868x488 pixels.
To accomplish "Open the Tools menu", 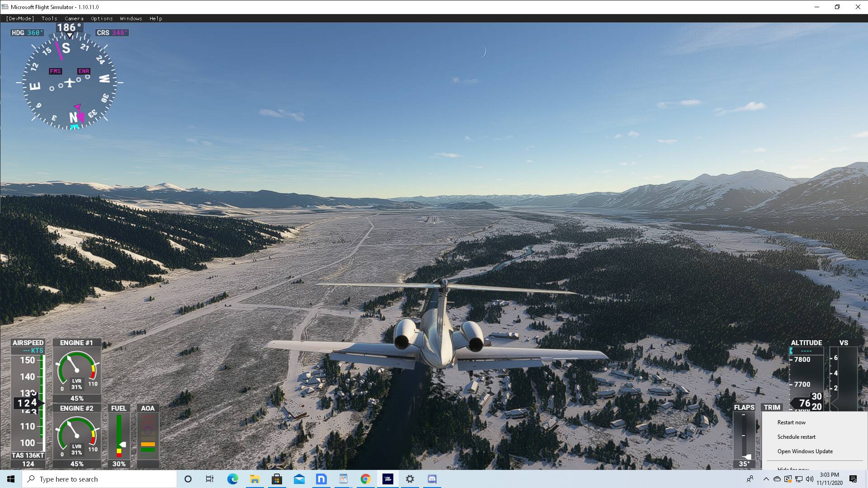I will [x=49, y=19].
